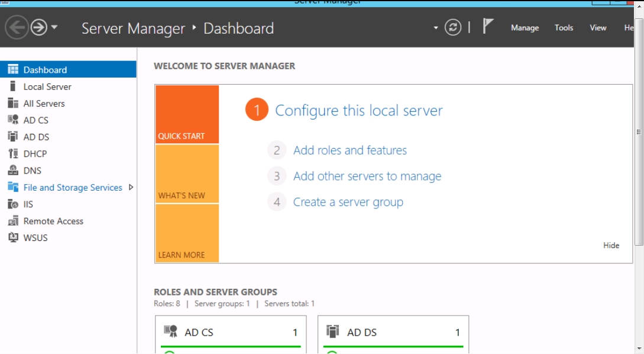Click the refresh icon in header
The image size is (644, 354).
pyautogui.click(x=452, y=28)
